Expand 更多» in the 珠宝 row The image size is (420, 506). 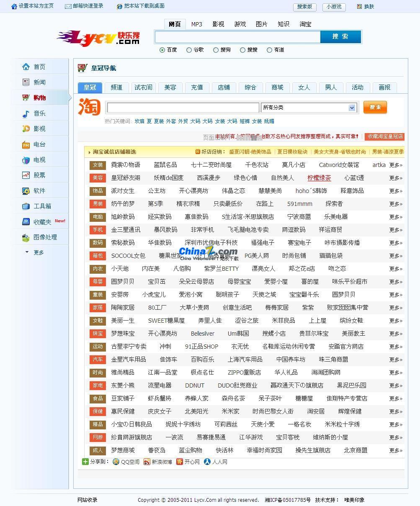(396, 334)
